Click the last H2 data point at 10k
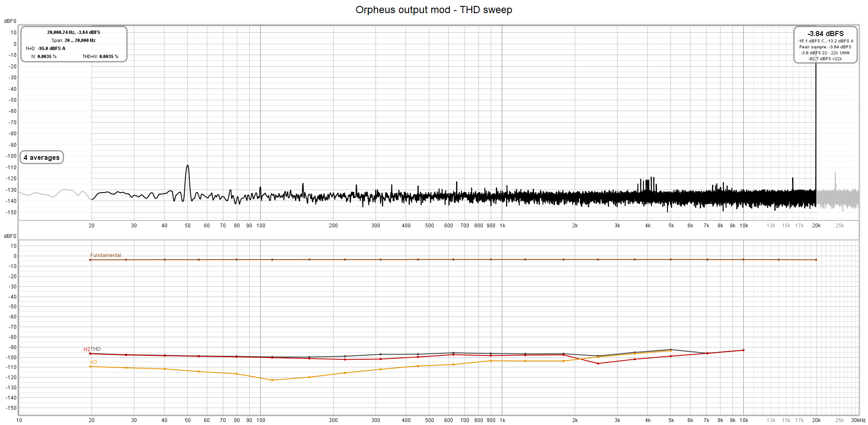This screenshot has height=425, width=868. [x=743, y=350]
